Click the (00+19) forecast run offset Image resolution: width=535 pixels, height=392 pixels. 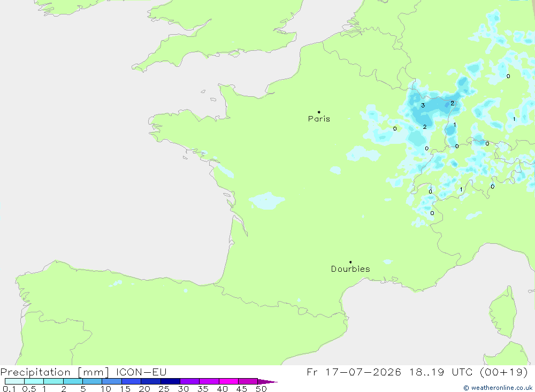pos(503,372)
